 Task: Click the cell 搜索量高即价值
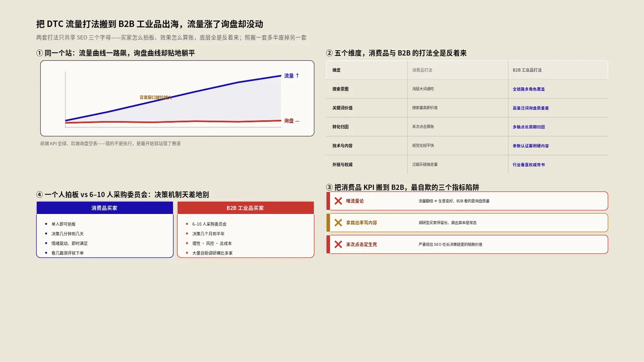tap(425, 108)
